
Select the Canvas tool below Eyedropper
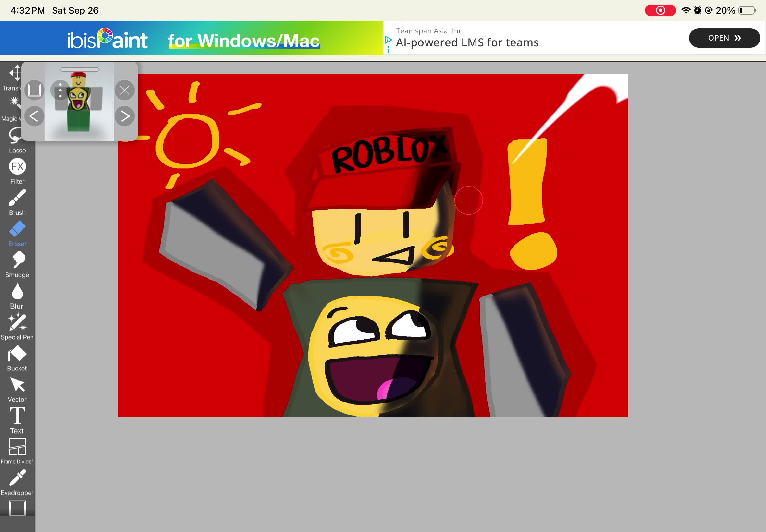(17, 508)
